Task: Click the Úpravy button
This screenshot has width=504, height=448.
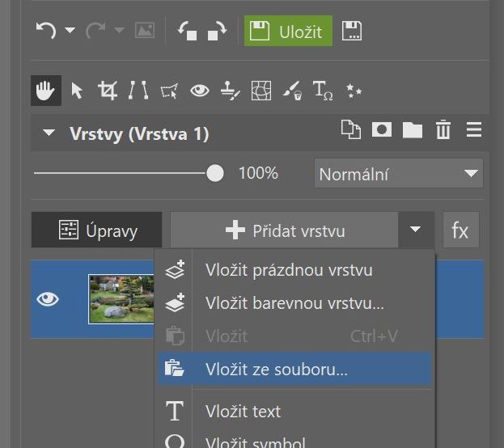Action: tap(97, 230)
